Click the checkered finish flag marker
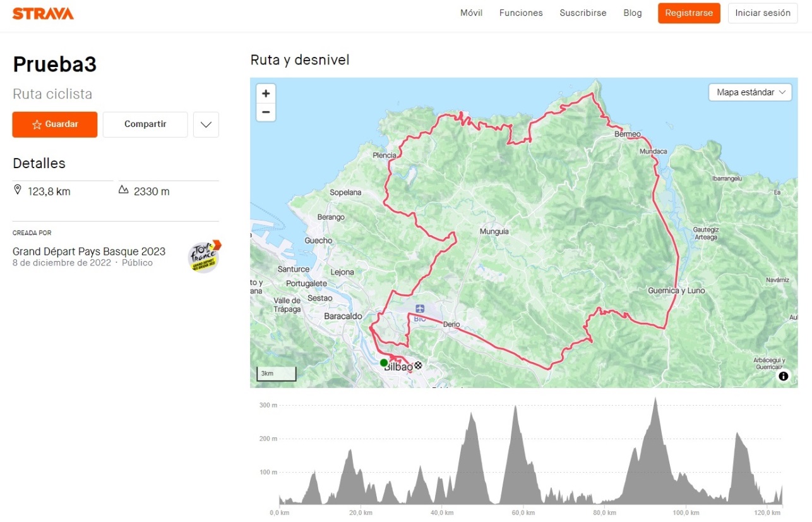The image size is (812, 522). click(417, 365)
